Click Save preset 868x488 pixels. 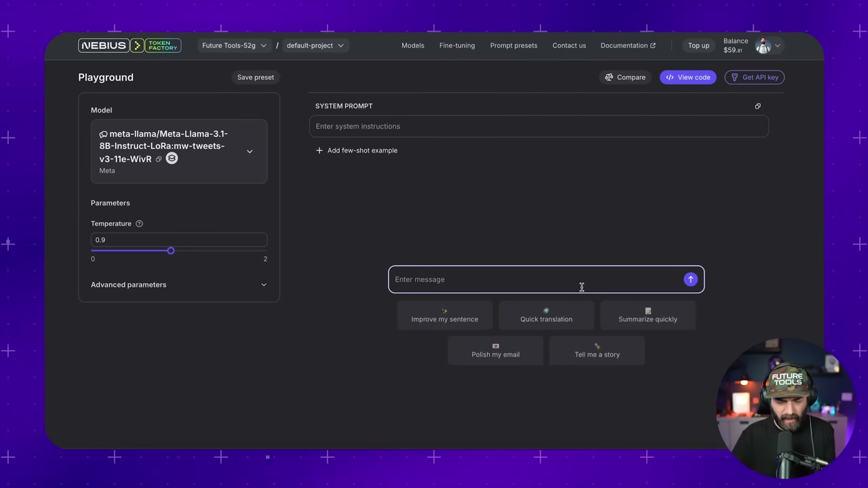pyautogui.click(x=255, y=77)
